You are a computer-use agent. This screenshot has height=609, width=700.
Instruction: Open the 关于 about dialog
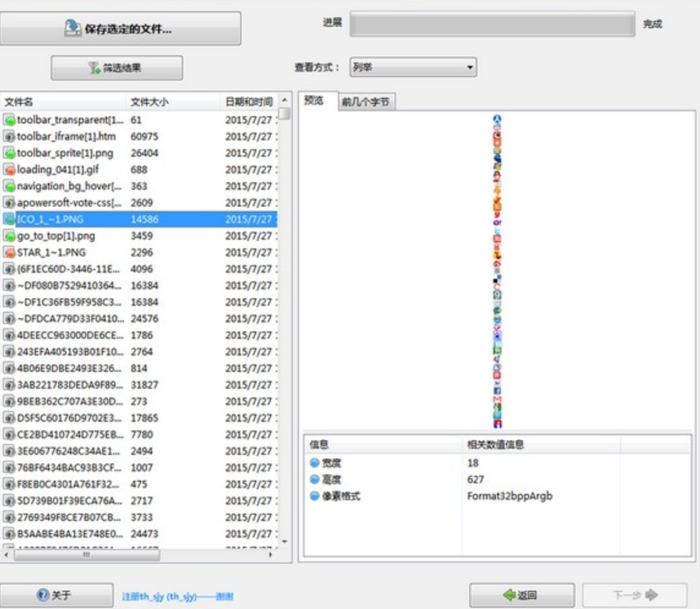[x=55, y=595]
